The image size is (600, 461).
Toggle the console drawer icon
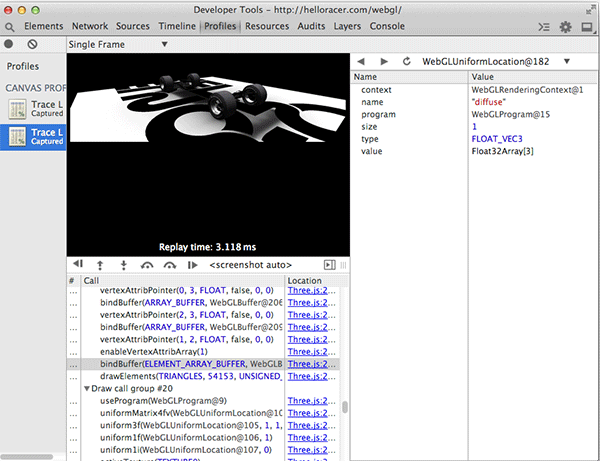point(544,27)
